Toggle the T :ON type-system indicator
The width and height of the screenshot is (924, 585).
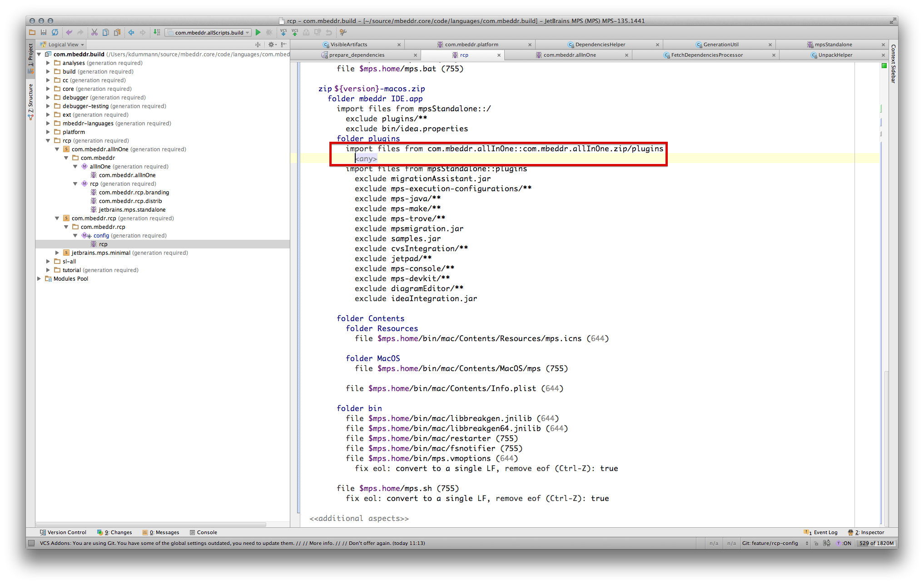coord(844,543)
